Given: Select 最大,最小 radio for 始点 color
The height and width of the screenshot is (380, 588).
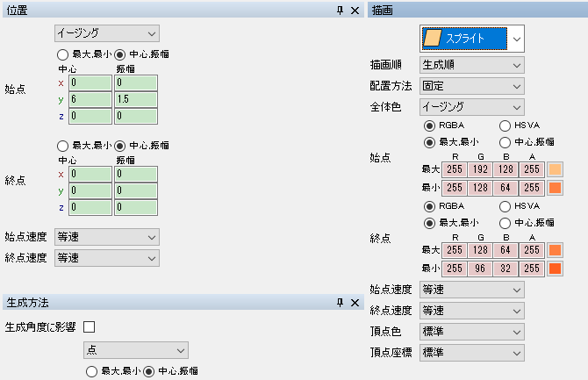Looking at the screenshot, I should click(x=429, y=142).
